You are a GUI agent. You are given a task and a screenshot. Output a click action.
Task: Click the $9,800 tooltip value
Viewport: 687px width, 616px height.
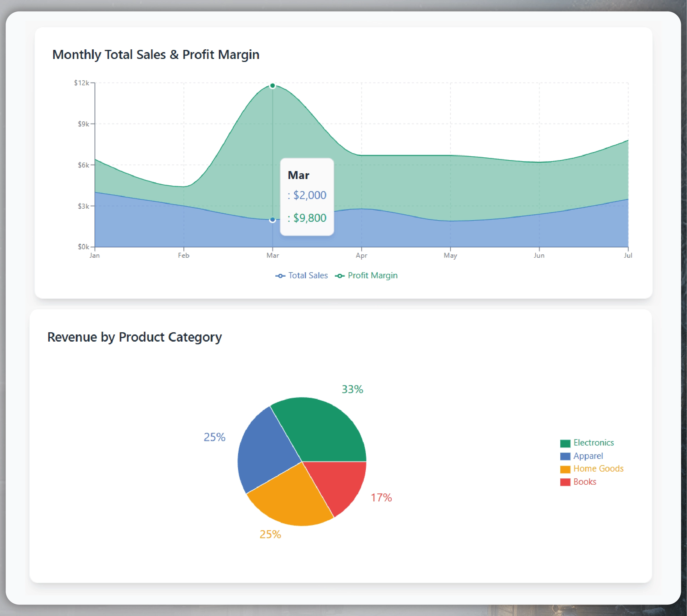pyautogui.click(x=309, y=218)
